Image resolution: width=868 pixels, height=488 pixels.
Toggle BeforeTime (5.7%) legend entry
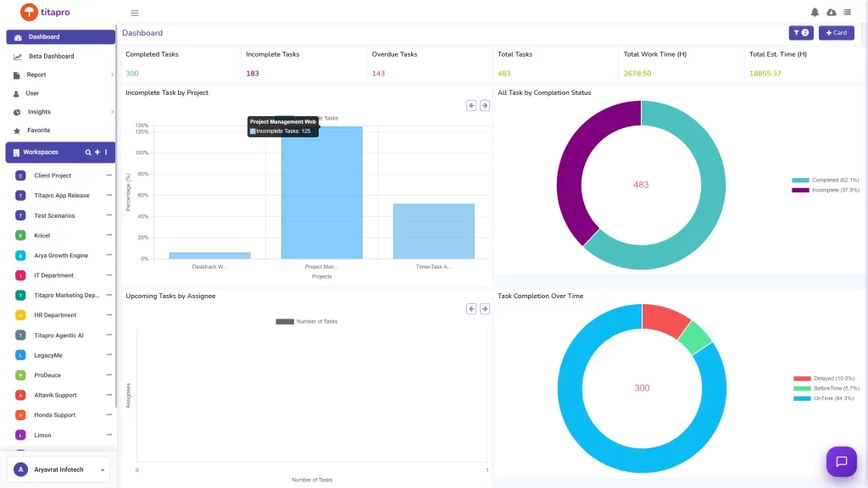(826, 388)
